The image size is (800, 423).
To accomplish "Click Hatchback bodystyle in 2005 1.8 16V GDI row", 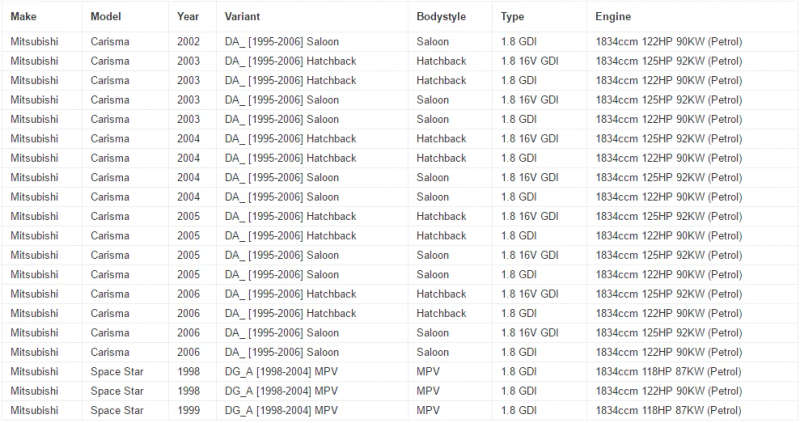I will (441, 216).
